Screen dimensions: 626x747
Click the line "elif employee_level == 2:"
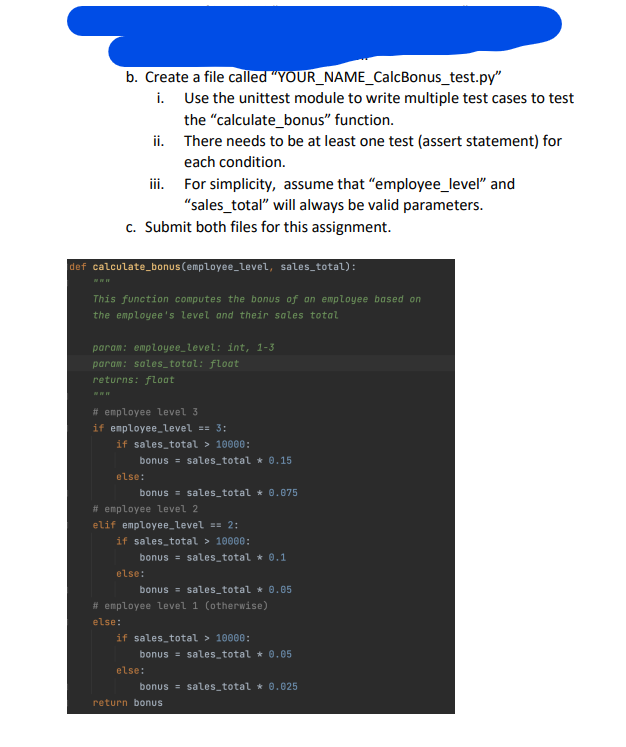pyautogui.click(x=165, y=525)
